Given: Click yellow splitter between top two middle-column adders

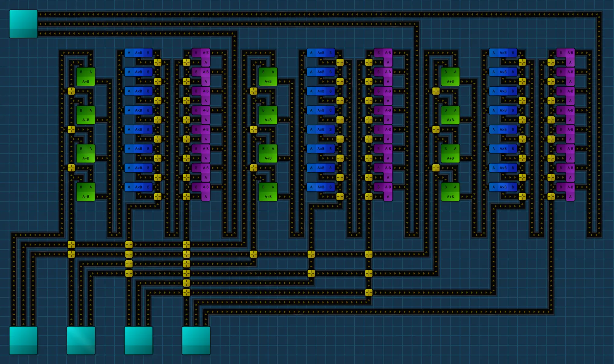Looking at the screenshot, I should tap(254, 91).
